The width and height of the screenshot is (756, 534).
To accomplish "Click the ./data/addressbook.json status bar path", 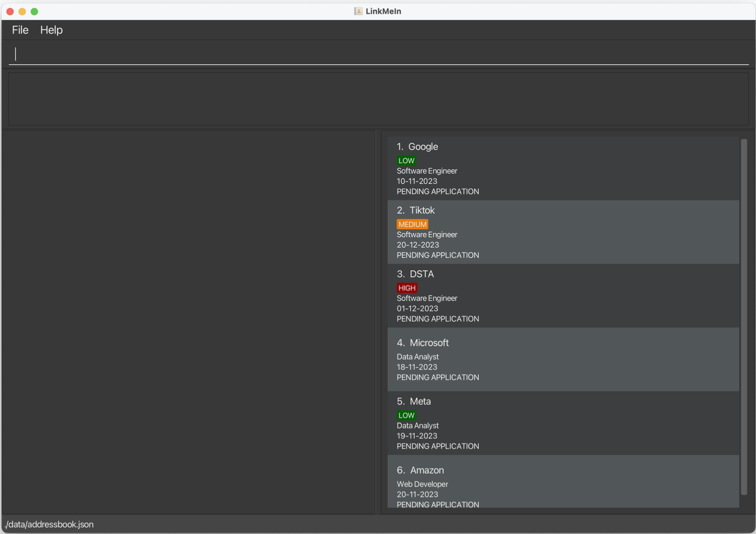I will [x=50, y=524].
